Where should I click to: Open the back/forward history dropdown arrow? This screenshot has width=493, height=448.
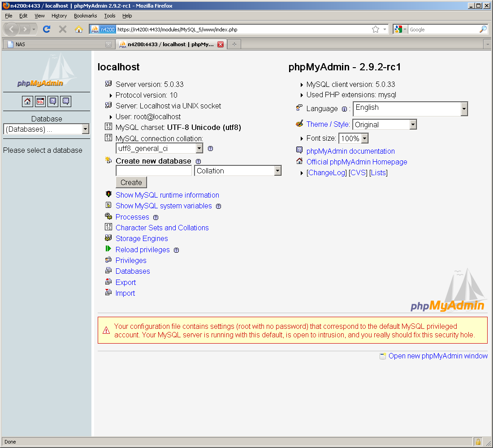point(34,29)
